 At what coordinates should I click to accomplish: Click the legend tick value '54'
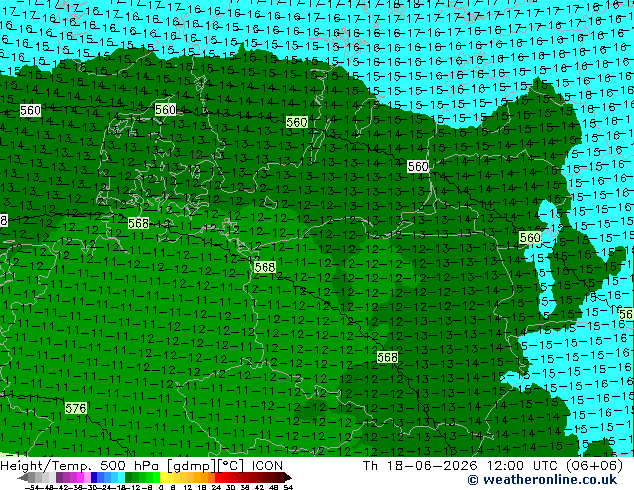coord(287,487)
